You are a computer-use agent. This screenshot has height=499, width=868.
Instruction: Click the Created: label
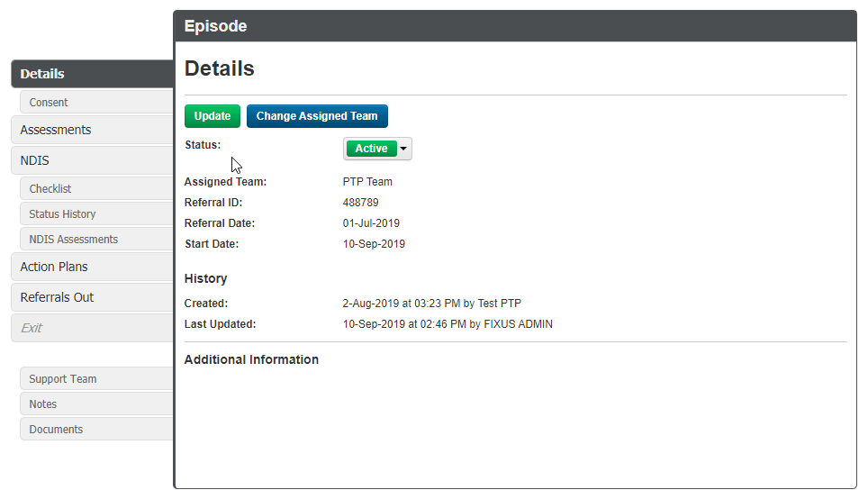pos(206,304)
